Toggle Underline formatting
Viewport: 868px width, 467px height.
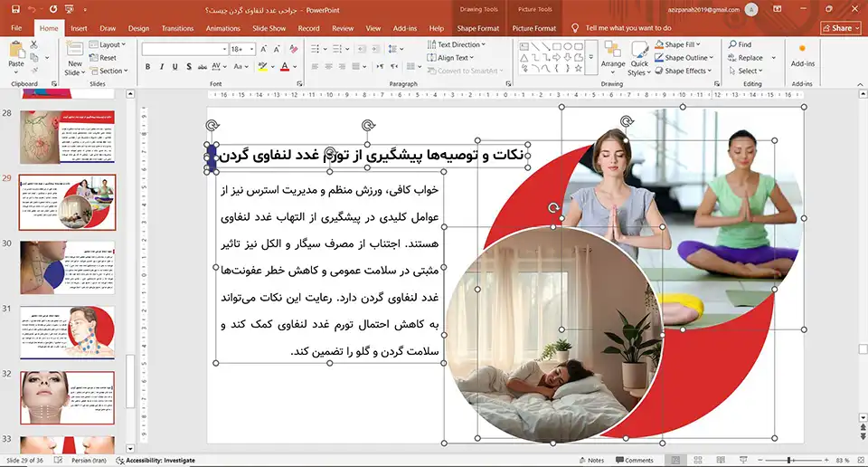click(175, 66)
